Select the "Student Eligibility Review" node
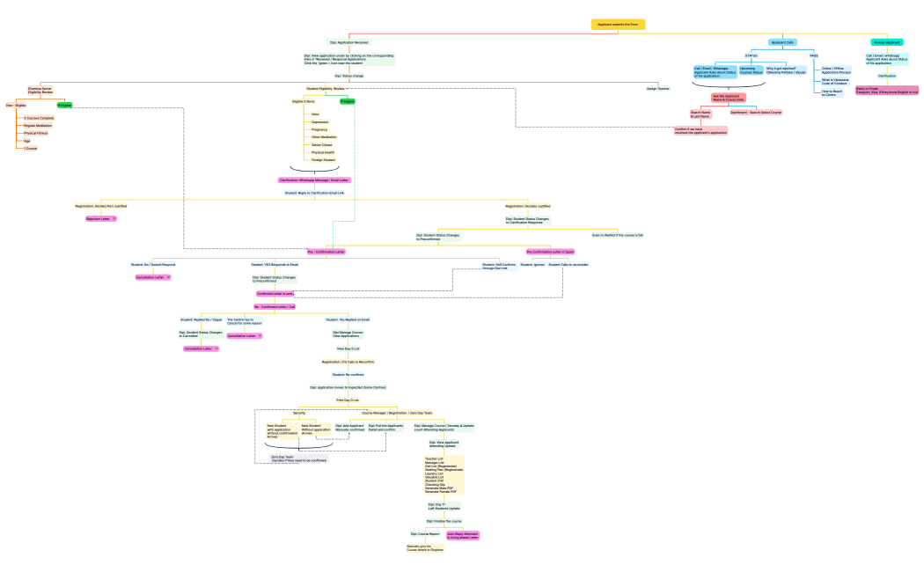Viewport: 924px width, 572px height. 326,88
